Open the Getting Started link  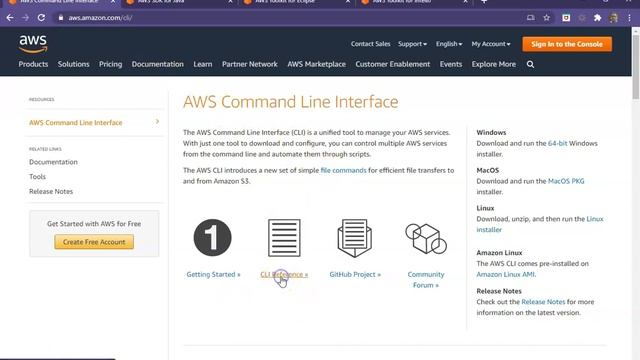coord(213,274)
